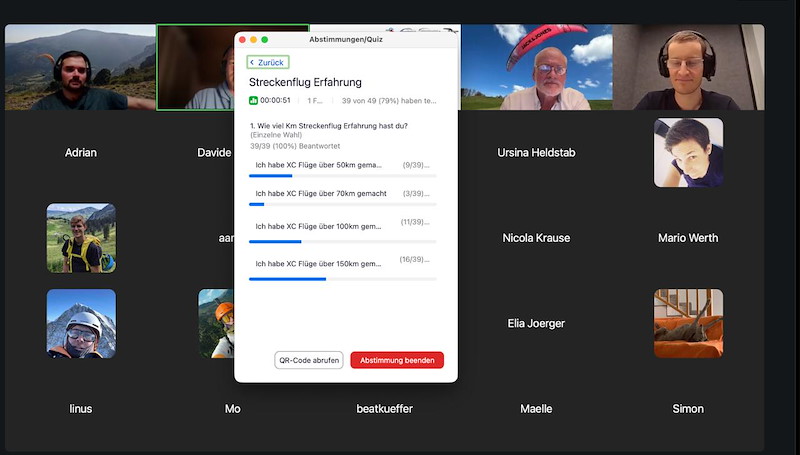
Task: Click the progress bar for the 50km option
Action: (x=342, y=176)
